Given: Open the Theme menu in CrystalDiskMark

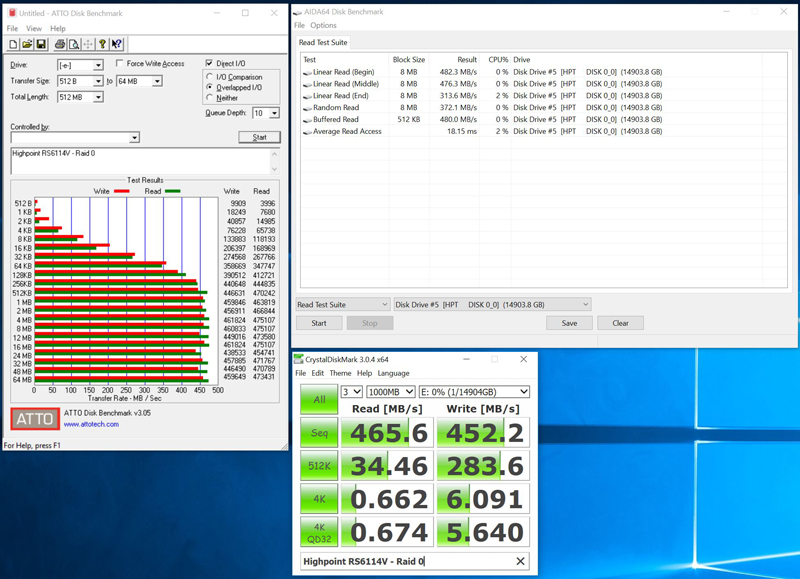Looking at the screenshot, I should 341,373.
